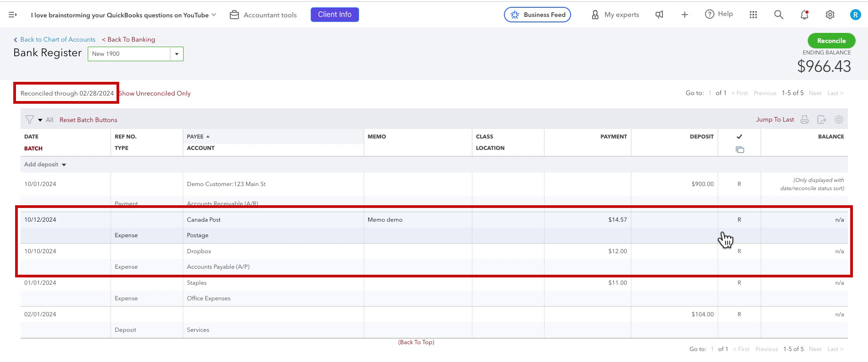Image resolution: width=868 pixels, height=362 pixels.
Task: Open the register table settings gear
Action: (839, 120)
